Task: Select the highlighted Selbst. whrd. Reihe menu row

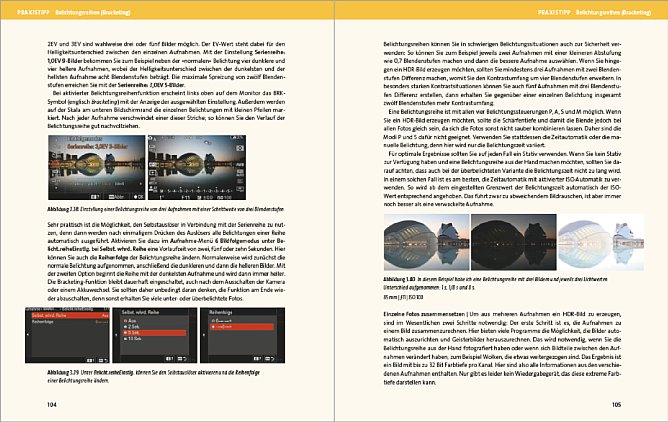Action: click(69, 316)
